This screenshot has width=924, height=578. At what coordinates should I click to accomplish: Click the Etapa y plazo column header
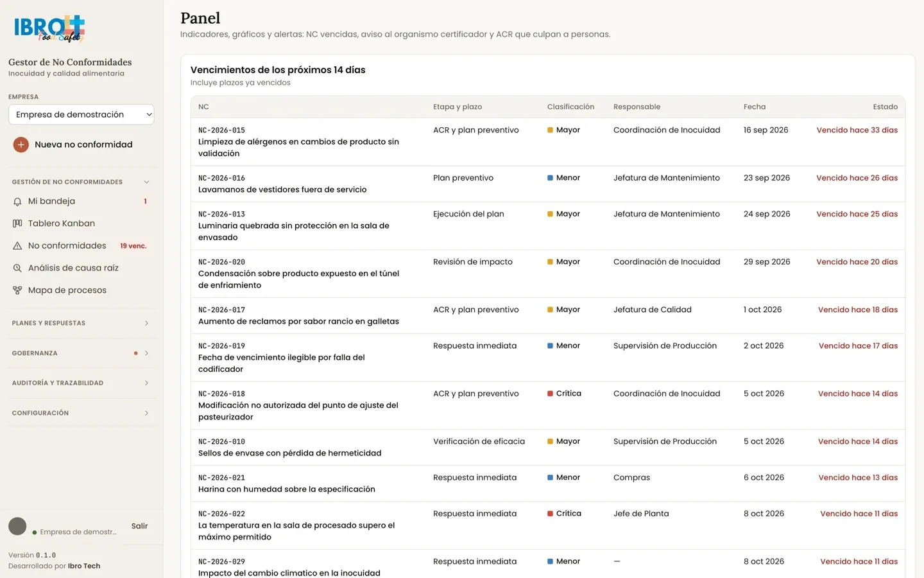tap(458, 107)
